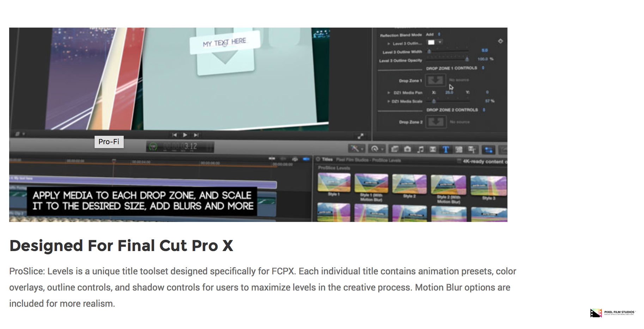The width and height of the screenshot is (644, 329).
Task: Click the keyframe diamond in the inspector
Action: pyautogui.click(x=500, y=41)
